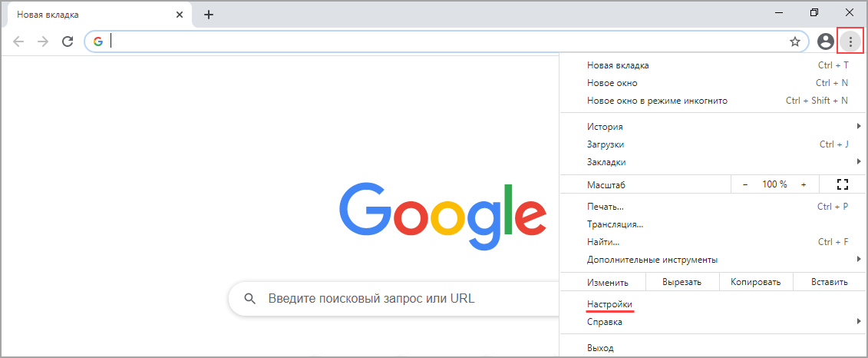The width and height of the screenshot is (868, 358).
Task: Click the Копировать button
Action: coord(755,282)
